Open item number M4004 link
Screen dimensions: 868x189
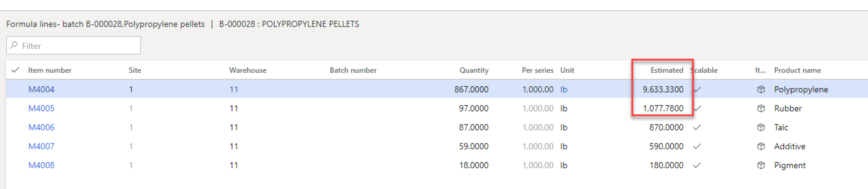tap(41, 89)
